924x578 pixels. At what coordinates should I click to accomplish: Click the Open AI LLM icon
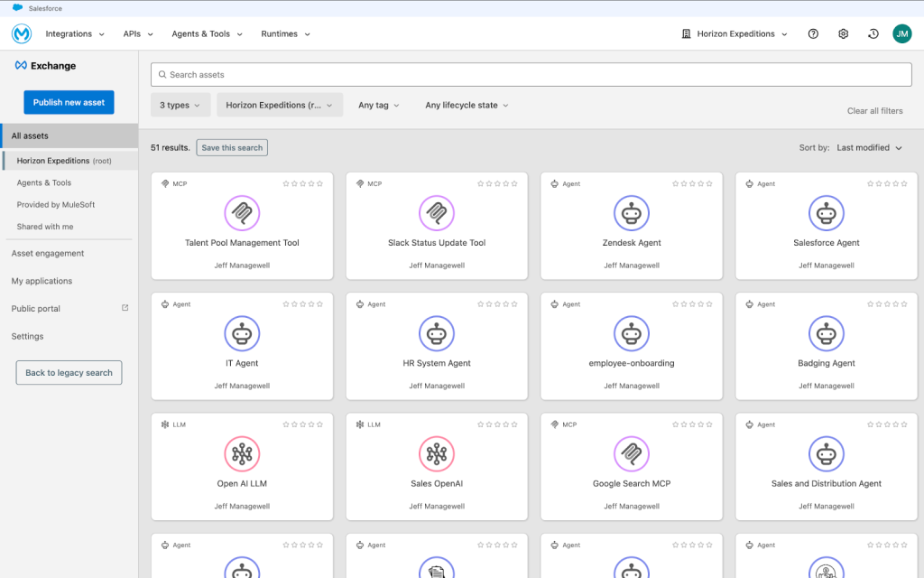point(242,454)
